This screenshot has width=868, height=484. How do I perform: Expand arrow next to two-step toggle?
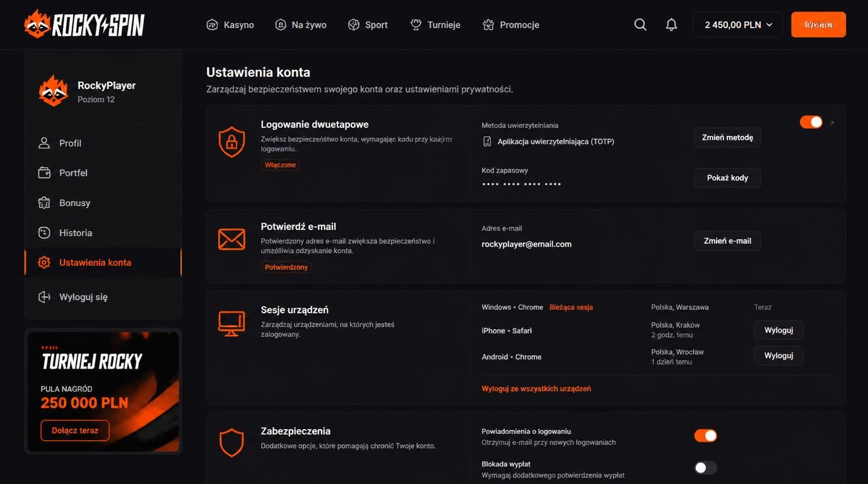833,123
